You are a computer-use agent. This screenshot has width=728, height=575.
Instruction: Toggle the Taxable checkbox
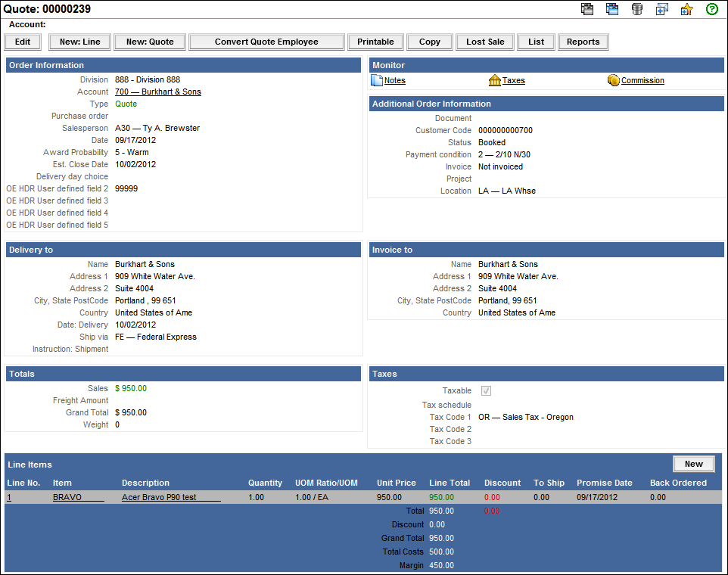(x=487, y=391)
